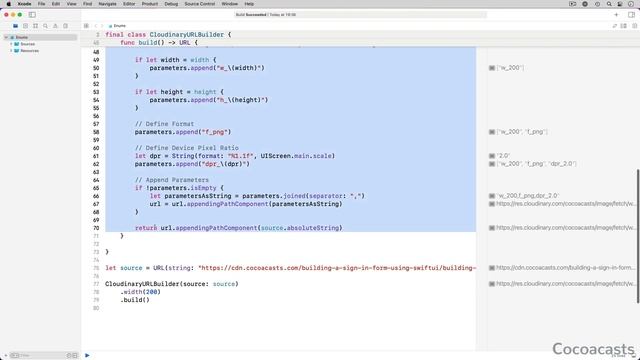Show result for line 62 dpr_2.0 array
This screenshot has height=360, width=640.
click(492, 164)
